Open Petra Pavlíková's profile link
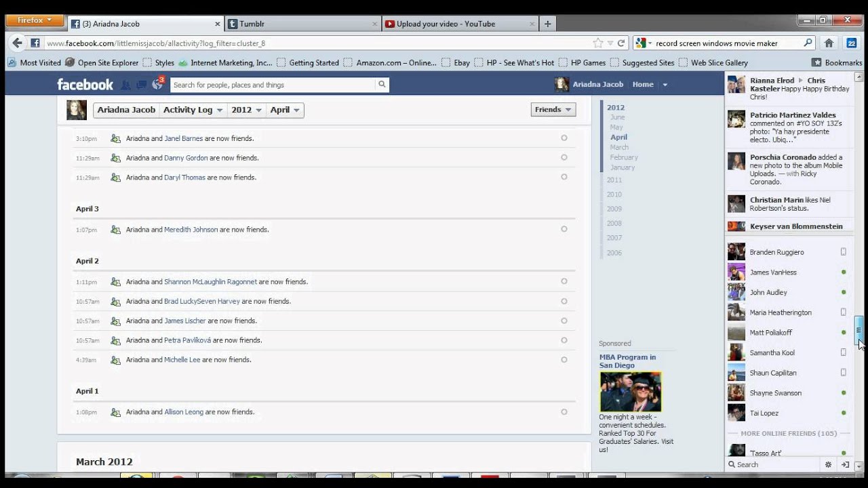 pos(188,340)
